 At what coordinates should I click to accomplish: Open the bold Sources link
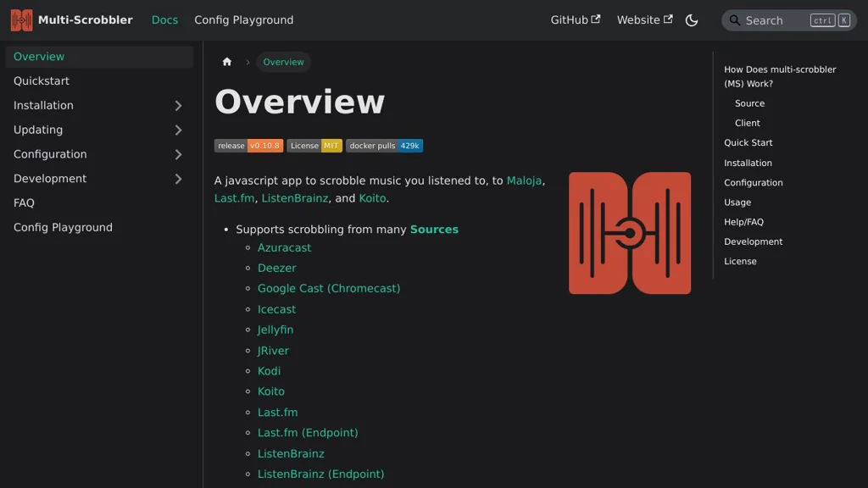click(434, 229)
